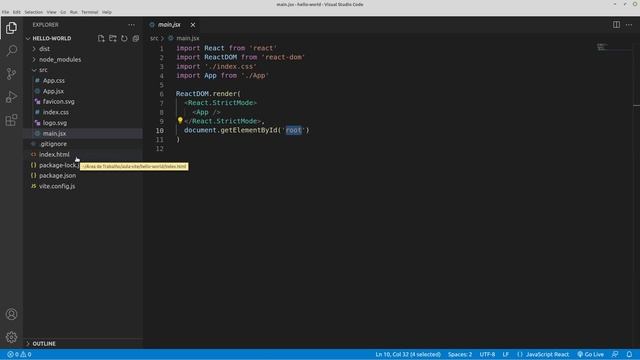
Task: Open the errors and warnings status indicator
Action: (19, 354)
